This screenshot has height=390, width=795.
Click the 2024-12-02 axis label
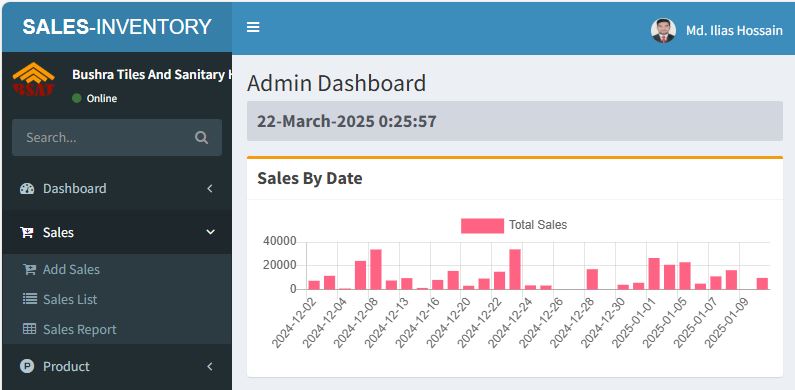(295, 323)
